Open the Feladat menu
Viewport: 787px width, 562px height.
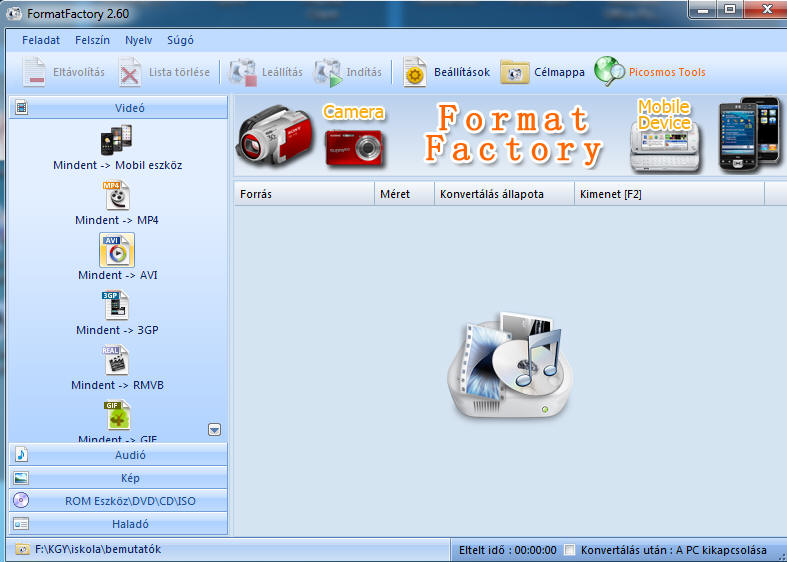41,40
